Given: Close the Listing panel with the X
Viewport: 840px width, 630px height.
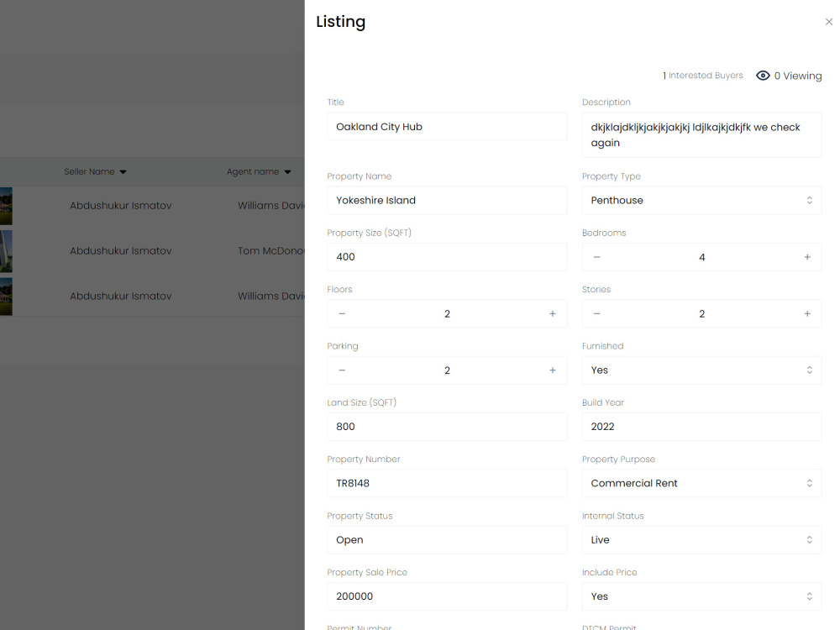Looking at the screenshot, I should (829, 22).
